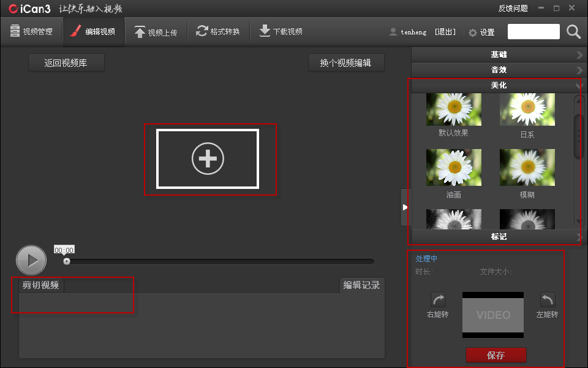Open the 视频管理 video management tab
The height and width of the screenshot is (368, 588).
31,31
